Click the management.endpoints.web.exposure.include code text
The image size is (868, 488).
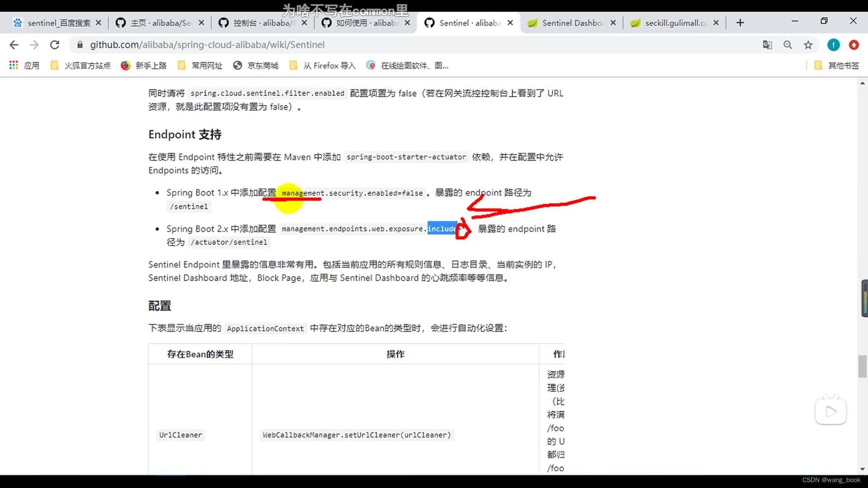coord(374,229)
